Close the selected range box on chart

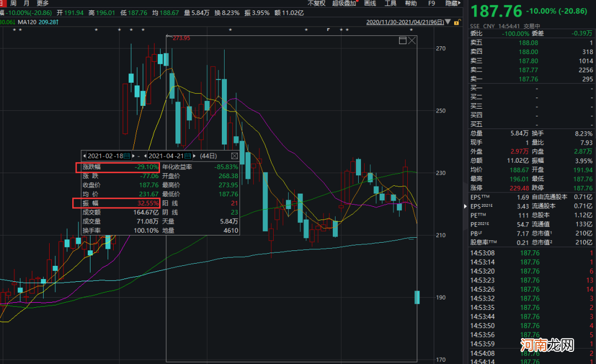click(412, 40)
